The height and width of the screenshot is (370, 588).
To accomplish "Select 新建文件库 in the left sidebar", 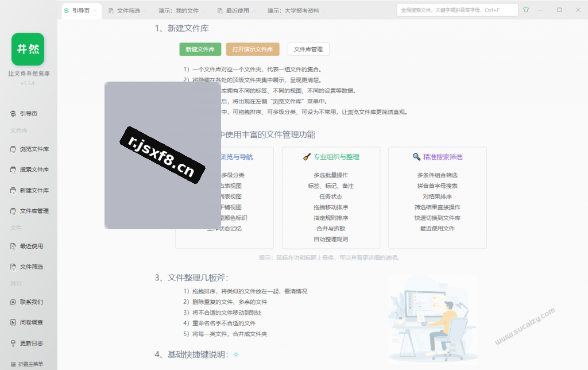I will tap(29, 190).
